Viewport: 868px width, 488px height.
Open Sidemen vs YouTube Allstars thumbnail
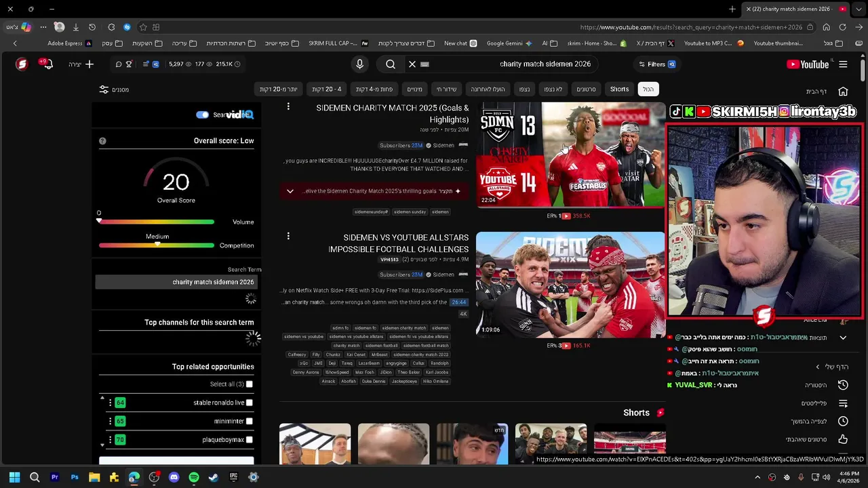coord(570,285)
